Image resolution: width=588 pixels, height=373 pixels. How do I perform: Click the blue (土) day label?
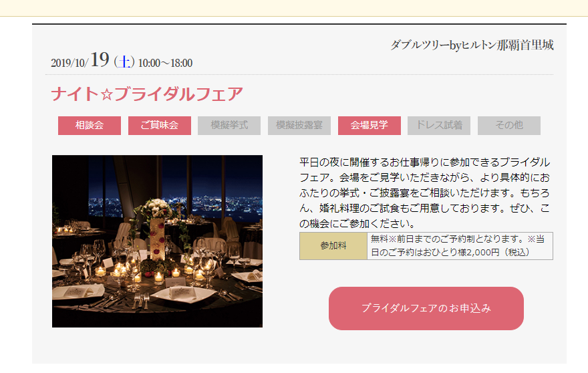(124, 62)
